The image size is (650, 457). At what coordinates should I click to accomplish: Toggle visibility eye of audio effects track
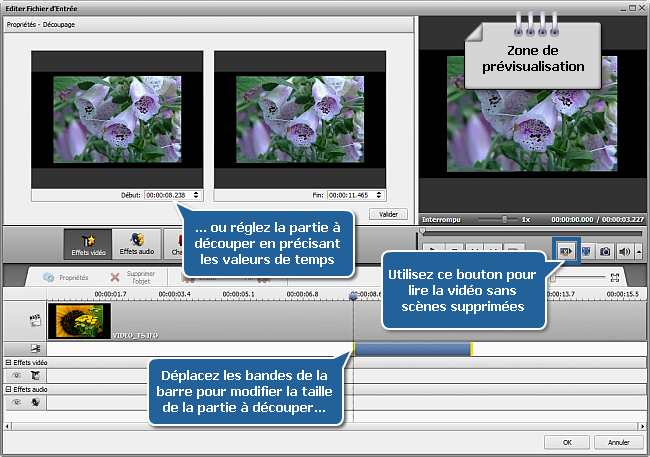coord(17,402)
